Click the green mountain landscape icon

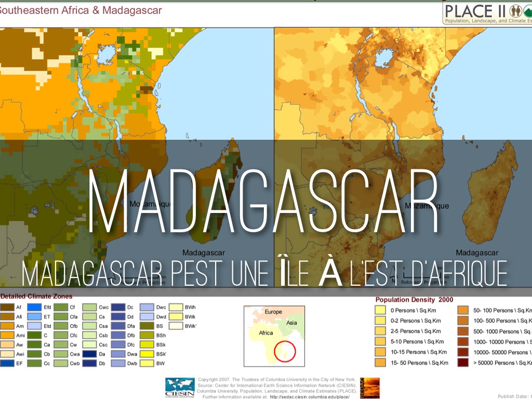[528, 10]
